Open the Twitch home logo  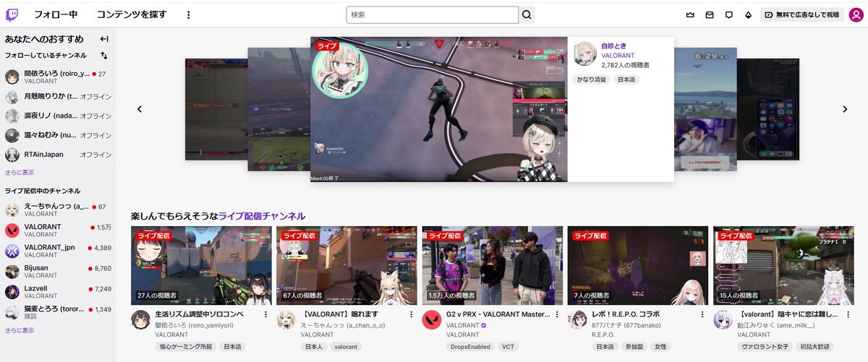point(12,14)
